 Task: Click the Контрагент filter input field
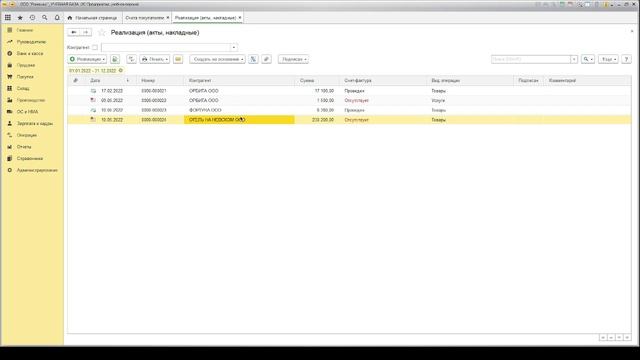166,47
